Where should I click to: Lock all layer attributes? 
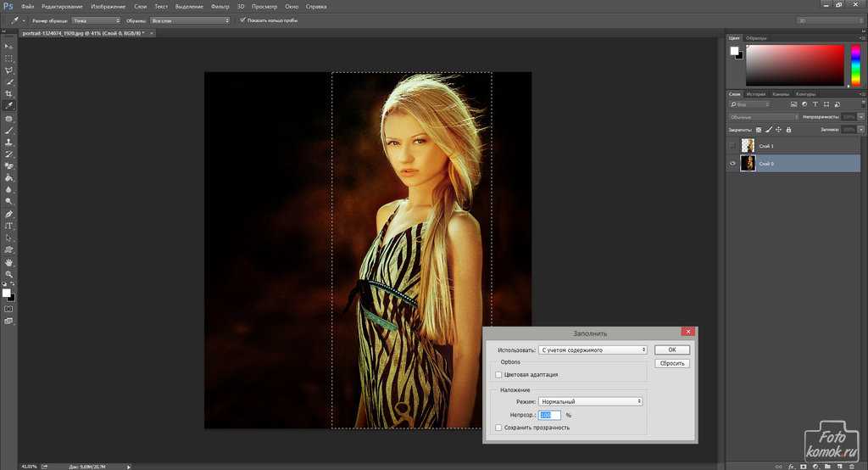[789, 130]
